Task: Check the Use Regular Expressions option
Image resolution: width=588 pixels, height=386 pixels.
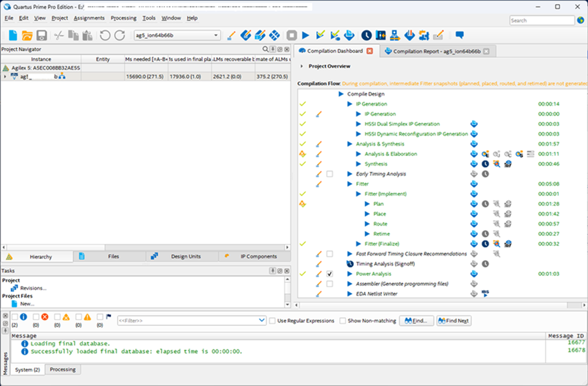Action: pos(272,321)
